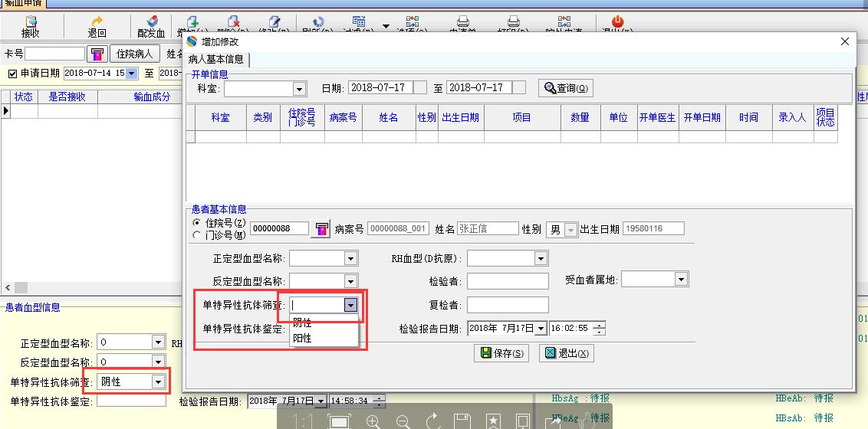Switch to the 病人基本信息 tab
The width and height of the screenshot is (868, 429).
216,59
